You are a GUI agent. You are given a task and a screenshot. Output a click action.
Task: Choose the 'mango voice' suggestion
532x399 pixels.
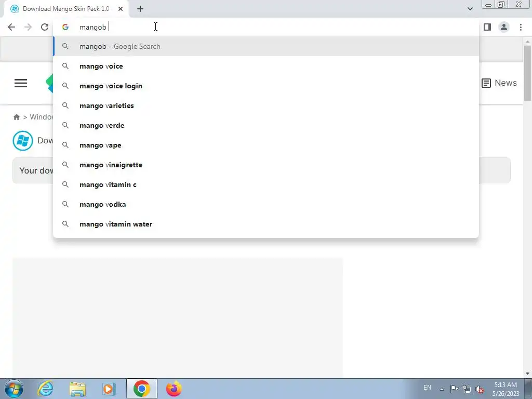pyautogui.click(x=266, y=66)
